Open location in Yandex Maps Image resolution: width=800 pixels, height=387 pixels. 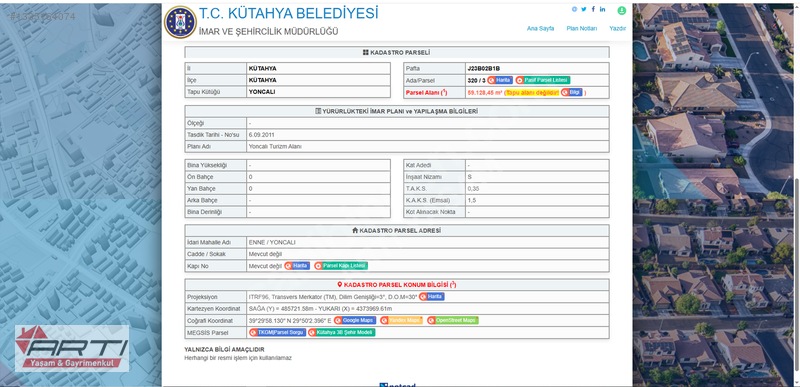pyautogui.click(x=402, y=320)
